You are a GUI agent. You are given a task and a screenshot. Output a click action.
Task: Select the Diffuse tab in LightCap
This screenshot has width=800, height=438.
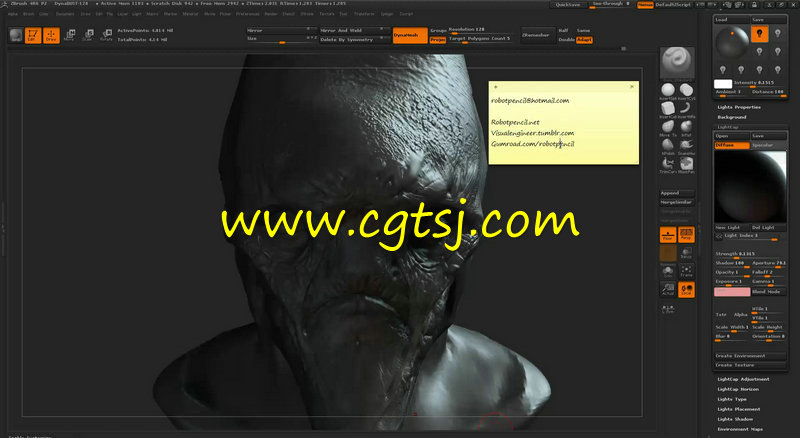[x=732, y=145]
